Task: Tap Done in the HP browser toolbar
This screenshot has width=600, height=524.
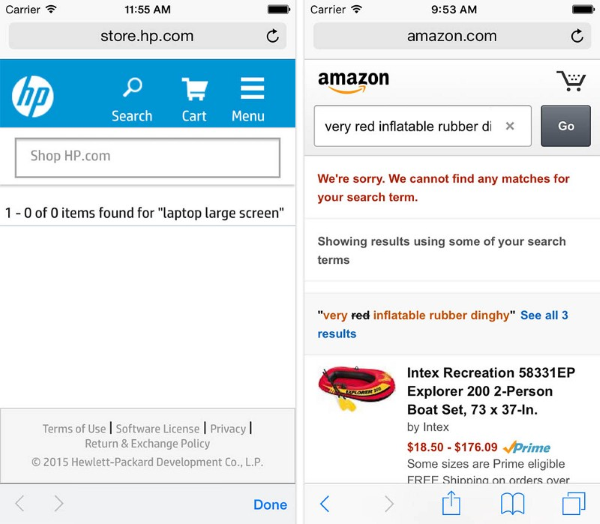Action: pyautogui.click(x=270, y=504)
